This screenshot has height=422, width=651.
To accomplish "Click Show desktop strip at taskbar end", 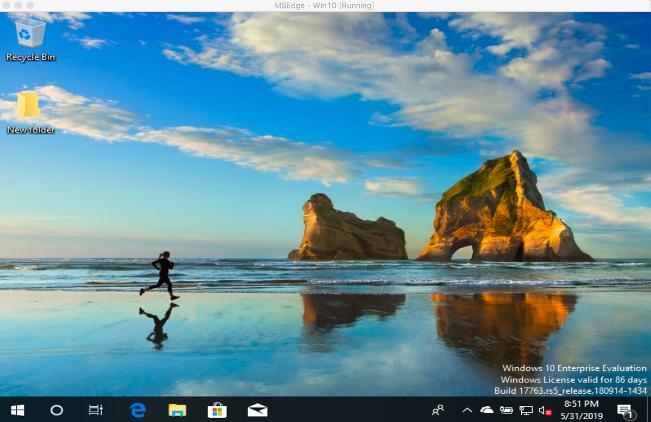I will click(x=649, y=410).
